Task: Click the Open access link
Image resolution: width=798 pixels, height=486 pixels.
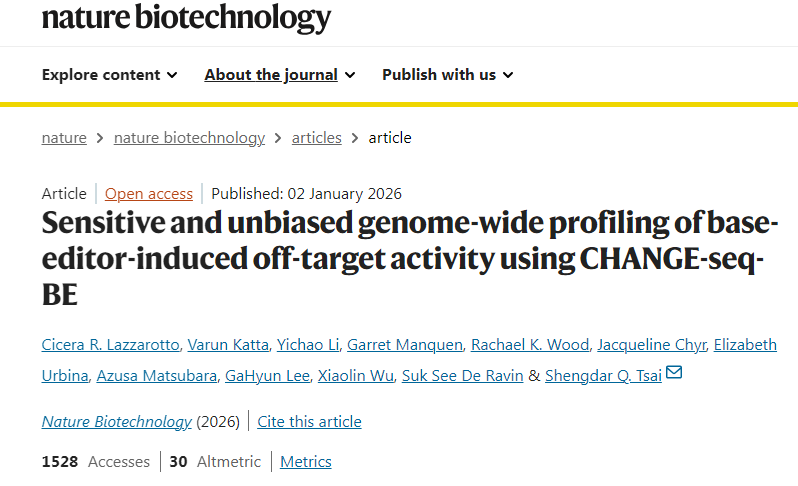Action: [149, 194]
